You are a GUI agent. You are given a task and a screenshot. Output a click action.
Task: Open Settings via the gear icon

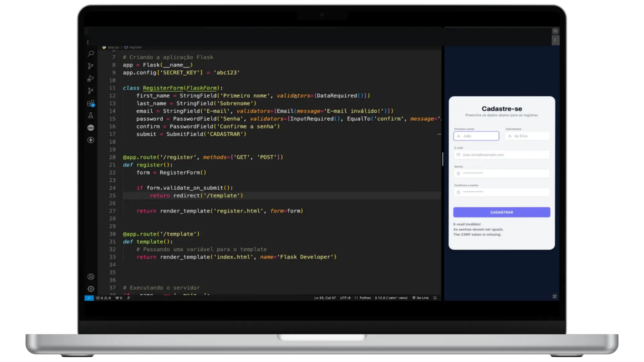coord(91,289)
